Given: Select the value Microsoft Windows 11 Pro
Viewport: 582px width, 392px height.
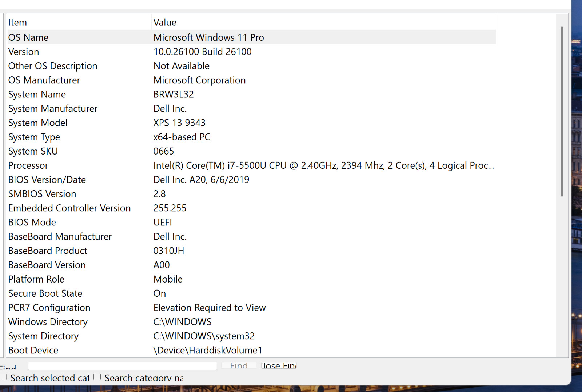Looking at the screenshot, I should tap(208, 37).
